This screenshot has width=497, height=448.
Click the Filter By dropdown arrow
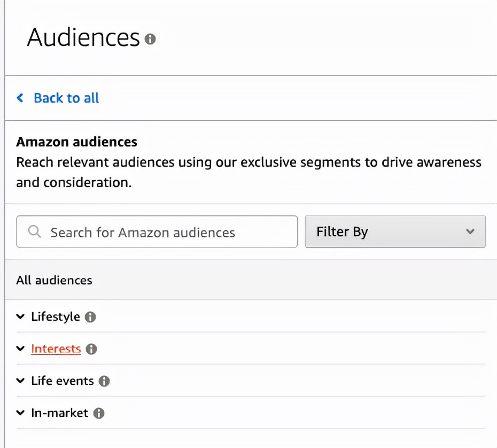coord(470,232)
